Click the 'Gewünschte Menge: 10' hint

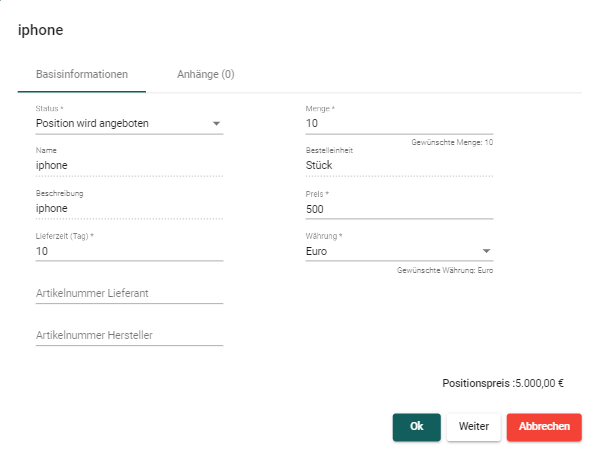(452, 142)
